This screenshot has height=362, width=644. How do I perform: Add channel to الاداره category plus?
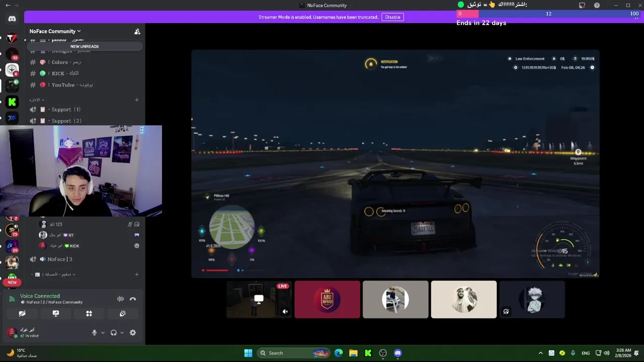point(137,100)
